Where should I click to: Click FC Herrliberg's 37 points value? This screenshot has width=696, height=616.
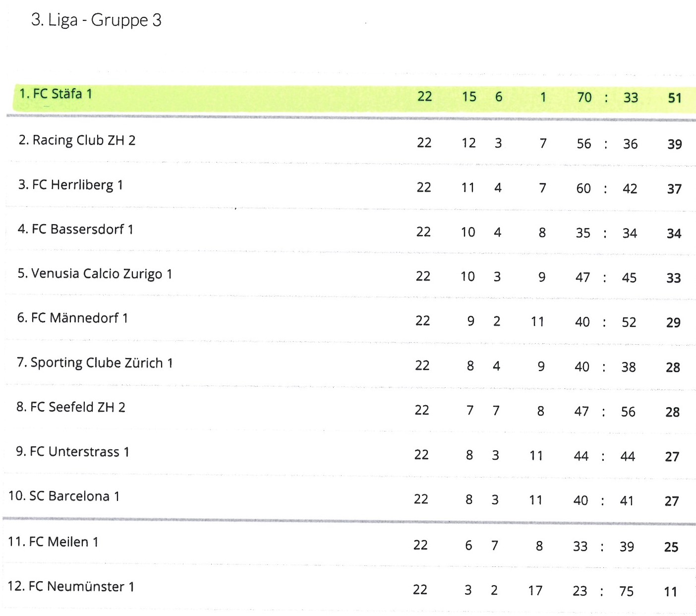pos(674,189)
